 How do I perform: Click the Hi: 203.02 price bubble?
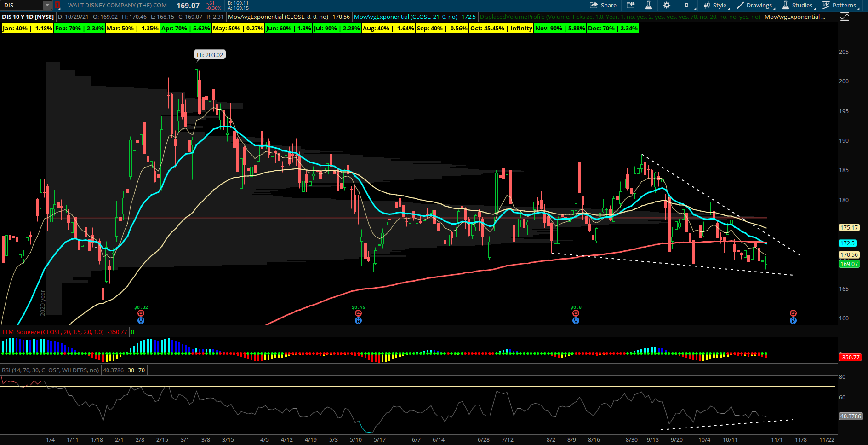click(x=210, y=55)
